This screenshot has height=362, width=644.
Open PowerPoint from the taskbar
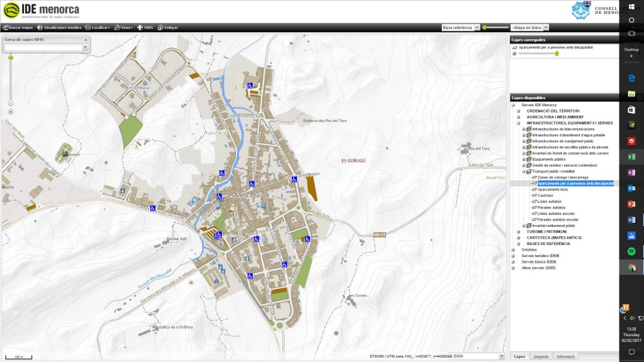(x=631, y=204)
